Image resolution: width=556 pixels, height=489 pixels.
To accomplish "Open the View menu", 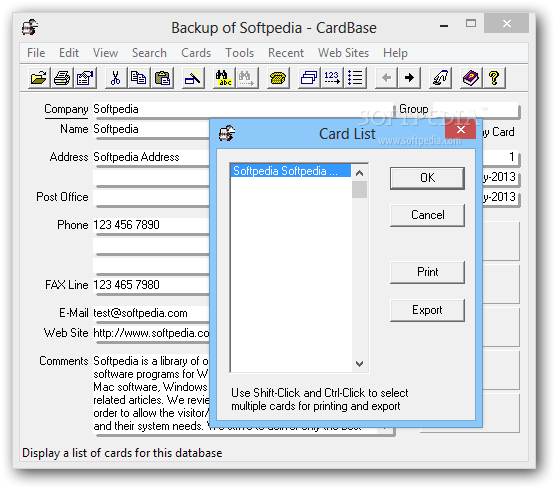I will [105, 53].
